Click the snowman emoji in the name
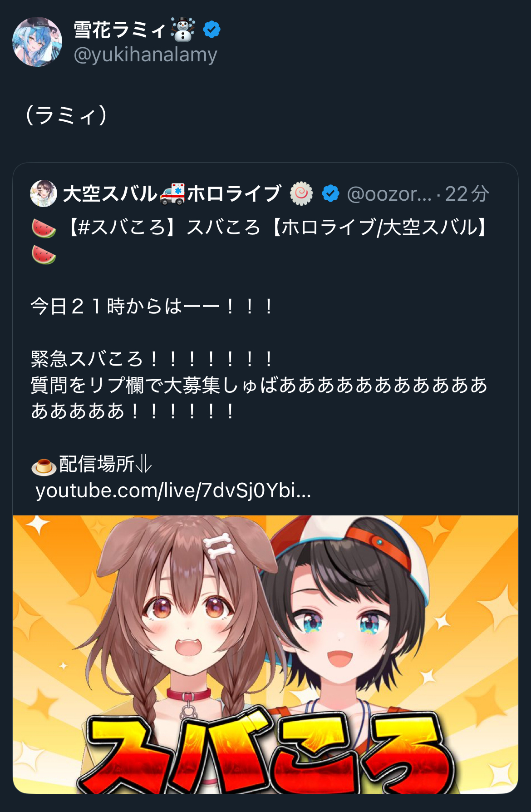531x812 pixels. point(183,30)
